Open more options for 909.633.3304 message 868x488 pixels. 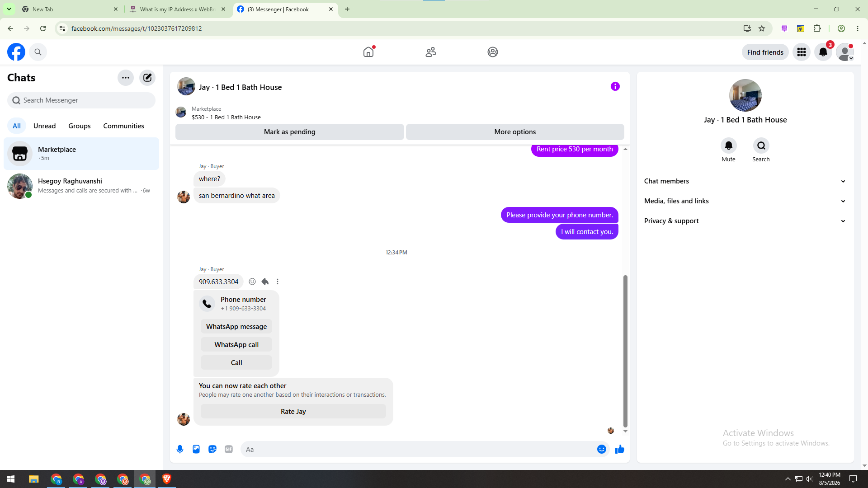pos(278,282)
